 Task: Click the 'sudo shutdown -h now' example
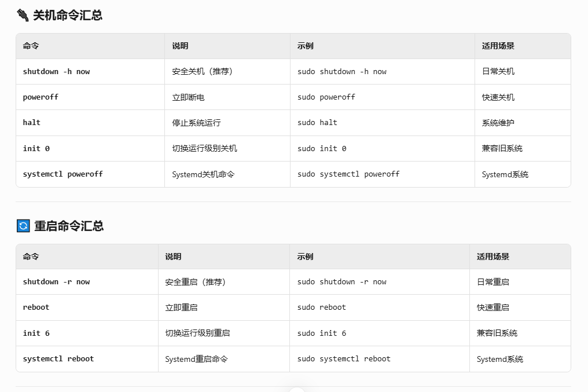pos(342,71)
